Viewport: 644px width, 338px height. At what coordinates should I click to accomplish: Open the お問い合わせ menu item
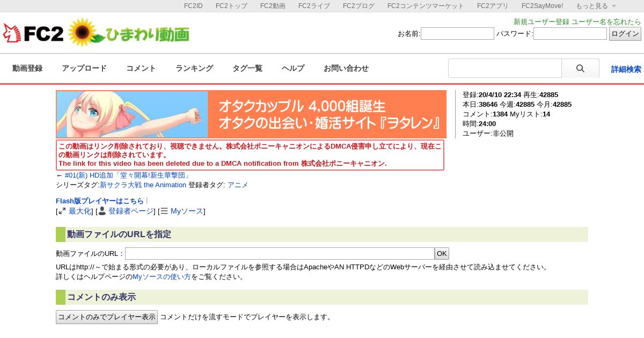(x=346, y=68)
